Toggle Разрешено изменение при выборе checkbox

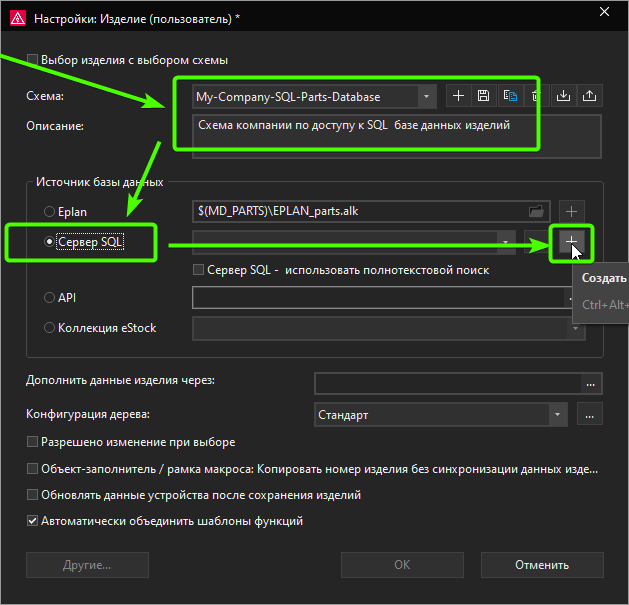tap(32, 442)
